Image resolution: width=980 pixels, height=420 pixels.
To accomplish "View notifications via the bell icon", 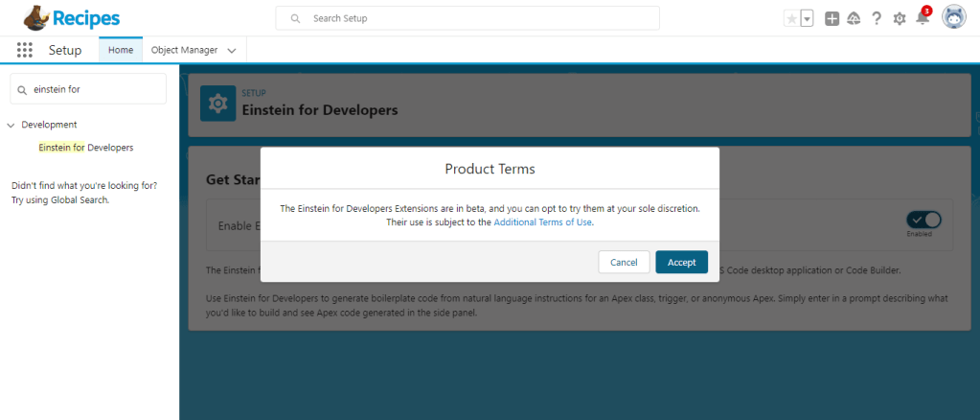I will coord(922,18).
